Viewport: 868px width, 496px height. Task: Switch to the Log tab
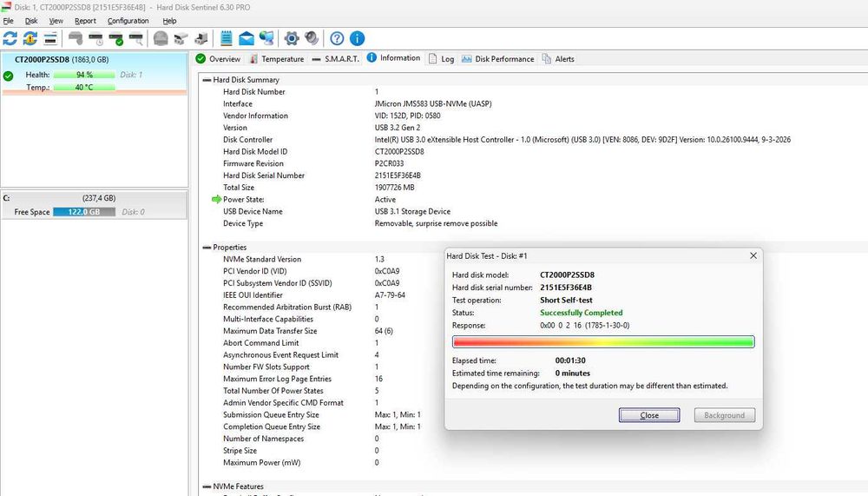pyautogui.click(x=442, y=59)
